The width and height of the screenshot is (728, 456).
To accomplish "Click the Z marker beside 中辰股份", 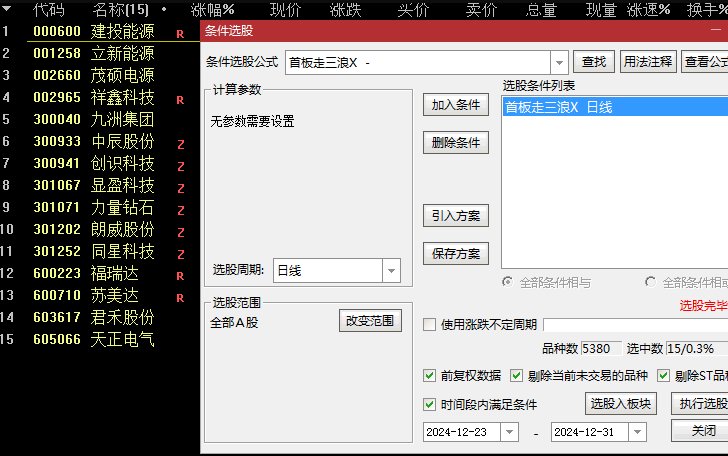I will point(181,144).
